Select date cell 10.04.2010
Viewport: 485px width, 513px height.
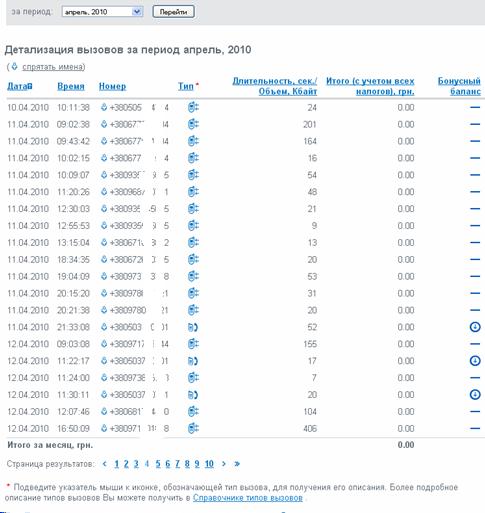pos(28,107)
